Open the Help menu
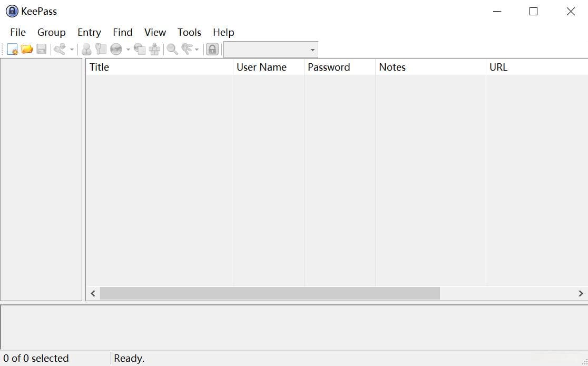 (223, 32)
